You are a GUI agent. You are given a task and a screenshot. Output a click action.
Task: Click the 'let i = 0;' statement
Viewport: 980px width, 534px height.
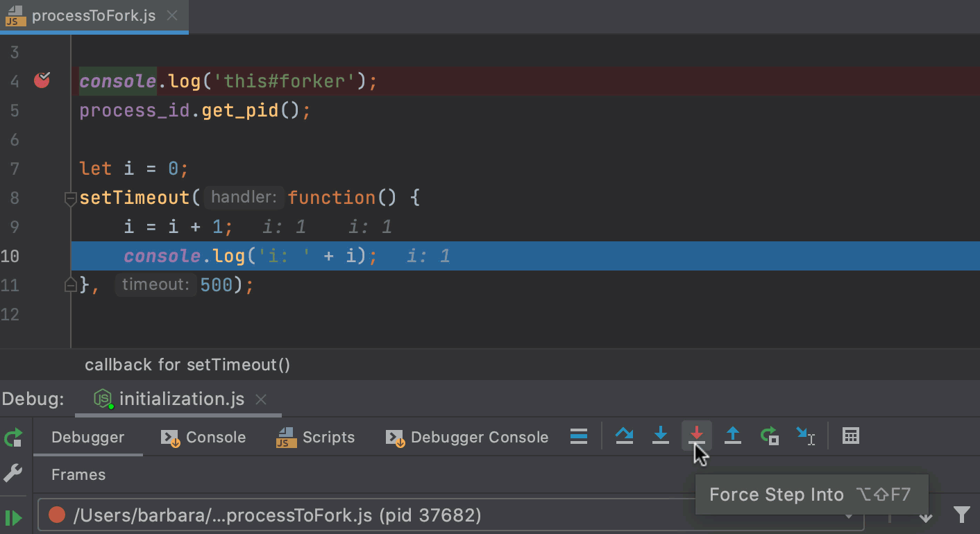point(134,169)
